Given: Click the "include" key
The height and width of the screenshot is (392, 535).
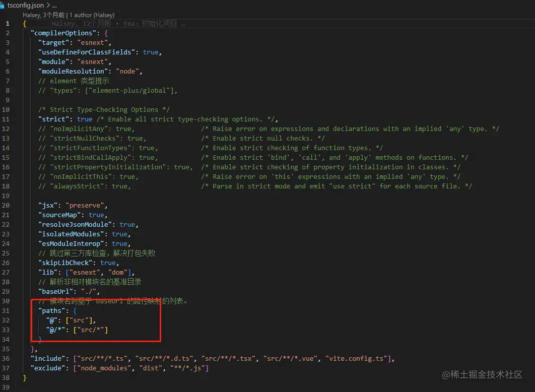Looking at the screenshot, I should 48,358.
